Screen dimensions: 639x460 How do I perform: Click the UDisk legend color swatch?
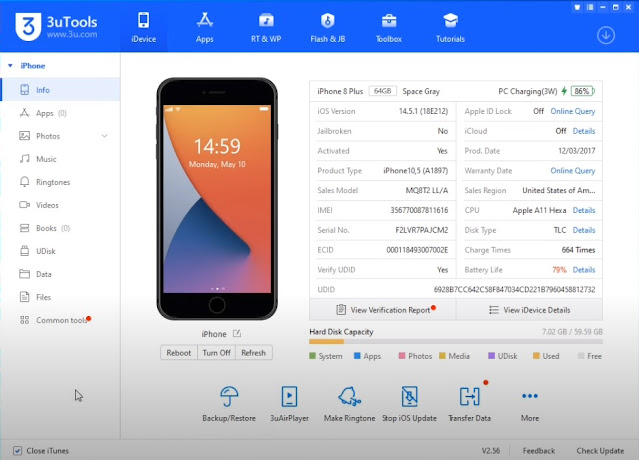coord(491,356)
